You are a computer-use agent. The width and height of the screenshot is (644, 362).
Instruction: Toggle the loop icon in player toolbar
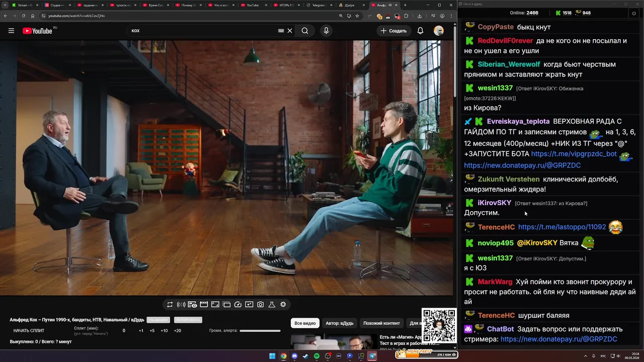(x=170, y=305)
